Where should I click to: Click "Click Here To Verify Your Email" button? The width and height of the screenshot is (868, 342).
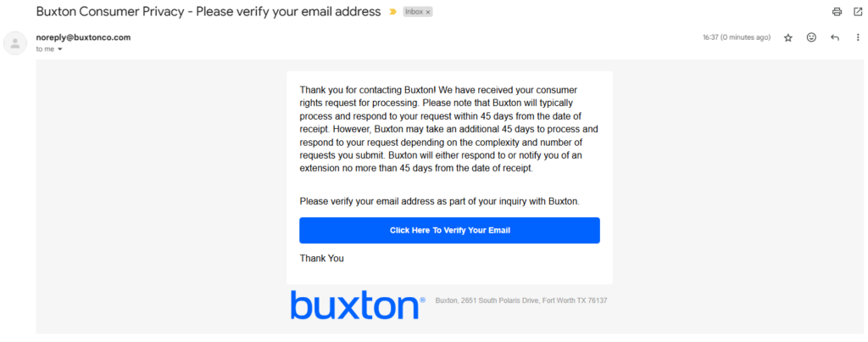click(449, 230)
